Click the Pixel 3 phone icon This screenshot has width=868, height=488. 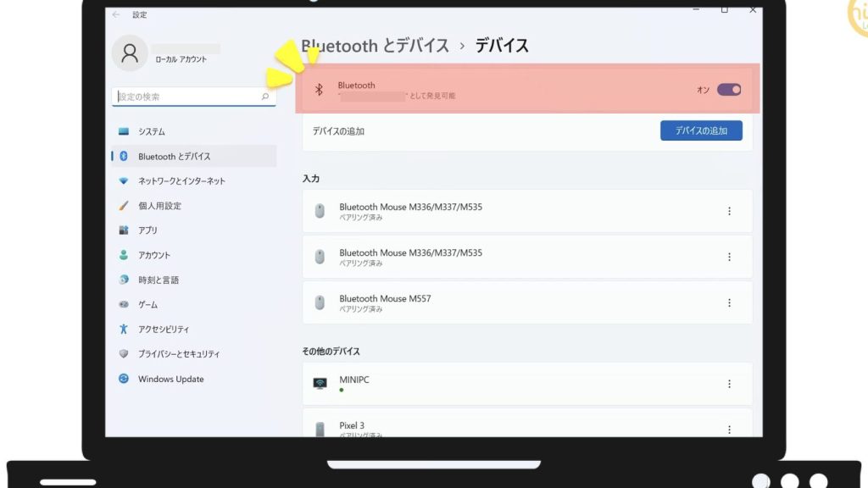pyautogui.click(x=320, y=430)
